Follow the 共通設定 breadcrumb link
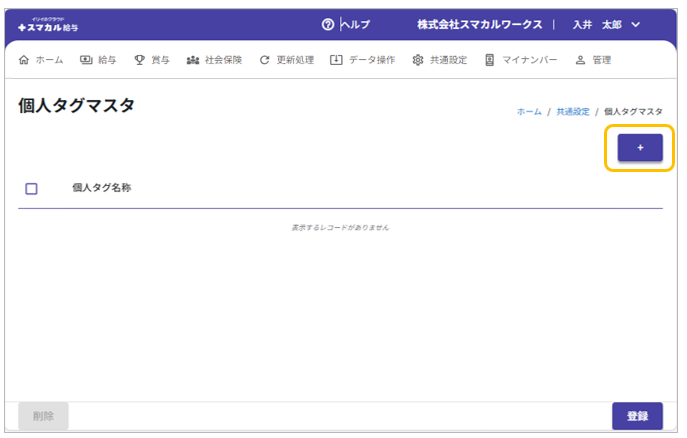This screenshot has height=438, width=687. [572, 112]
